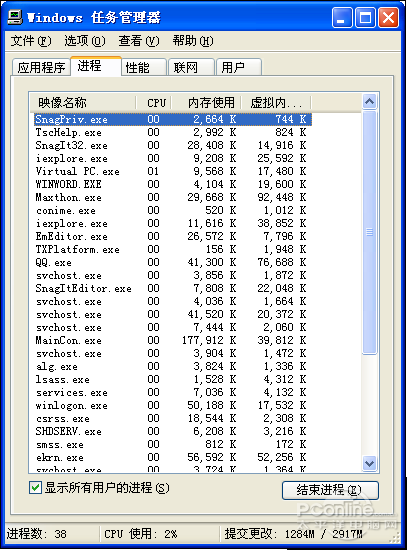Open the 查看(V) menu
The image size is (407, 550).
coord(139,41)
